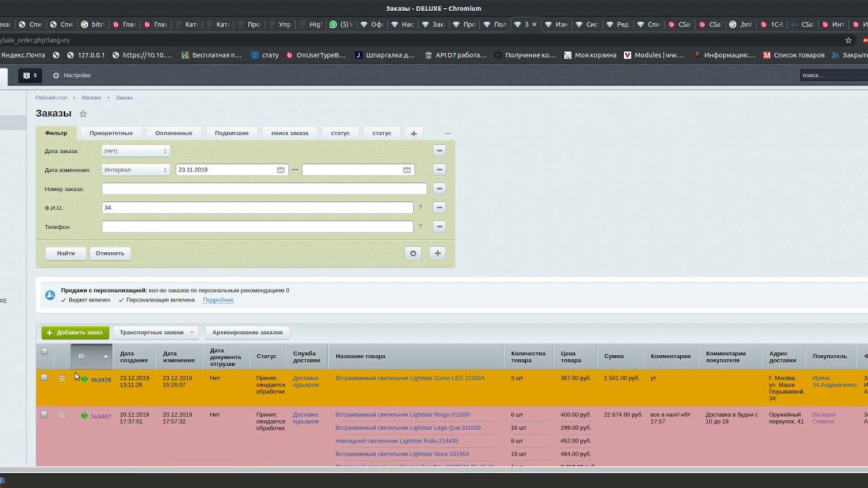The width and height of the screenshot is (868, 488).
Task: Select checkbox for order №3478
Action: coord(45,378)
